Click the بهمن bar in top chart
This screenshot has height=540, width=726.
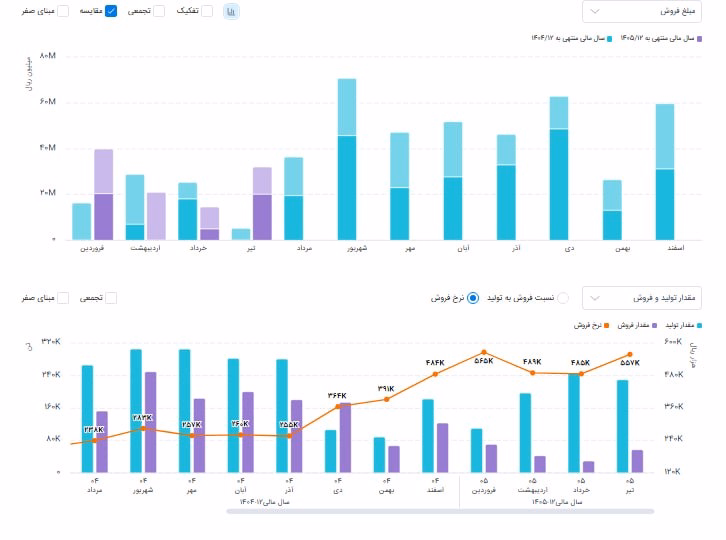click(x=612, y=210)
